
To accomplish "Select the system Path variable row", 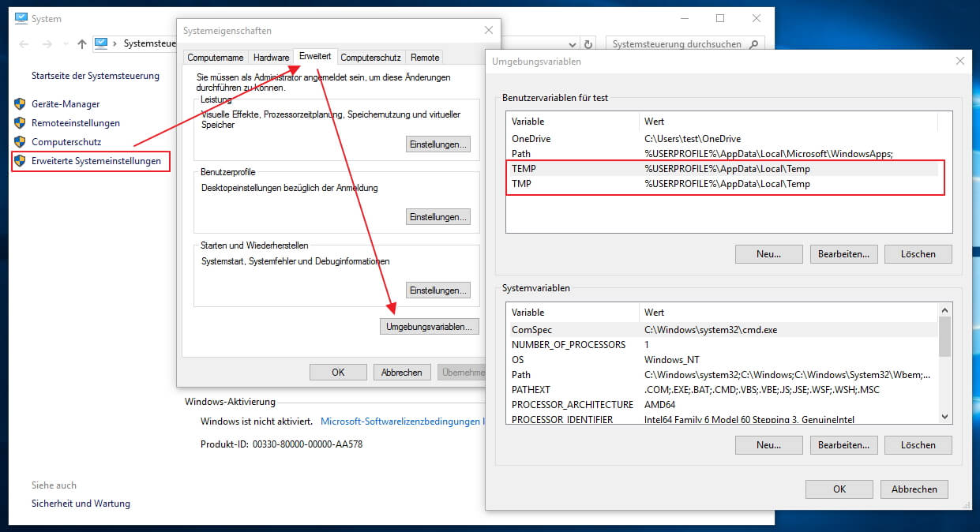I will click(x=723, y=374).
